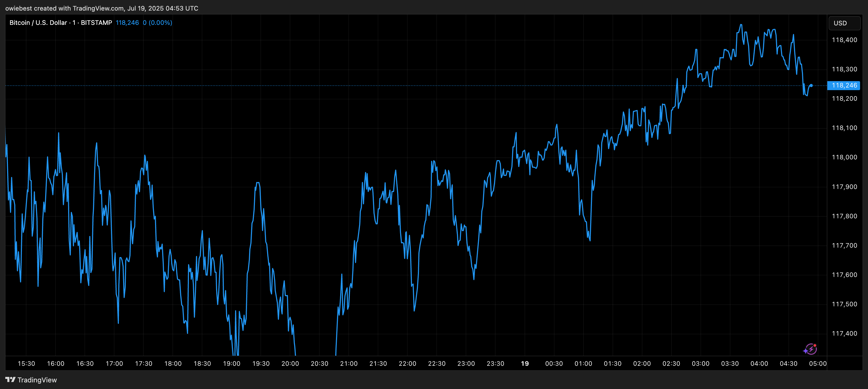Click the last-price dot on the line
The image size is (868, 389).
(x=811, y=86)
